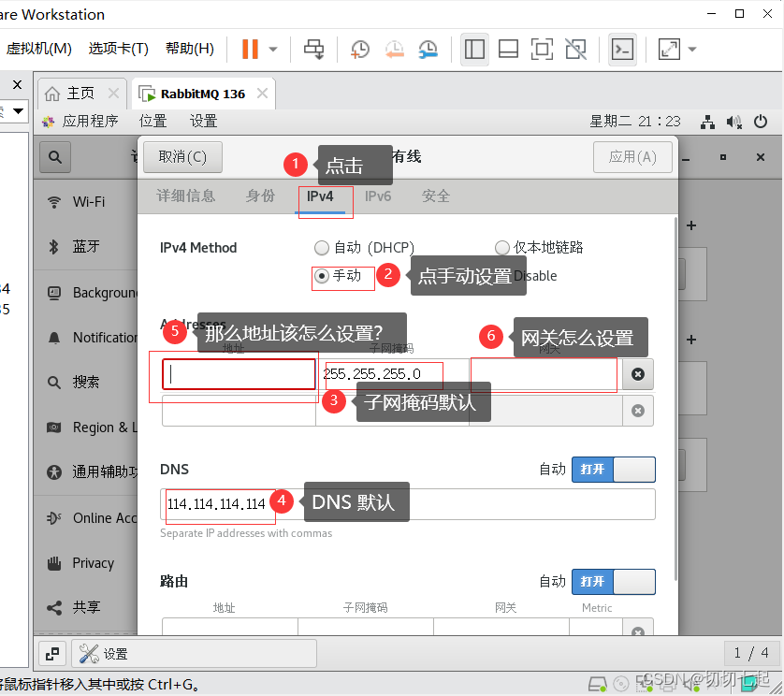
Task: Click the enter full screen toolbar icon
Action: (x=542, y=49)
